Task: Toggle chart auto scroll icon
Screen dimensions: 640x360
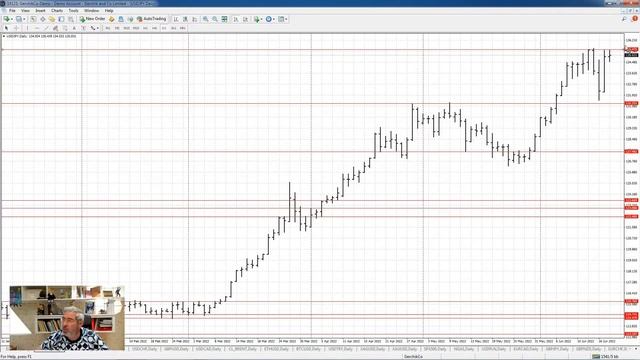Action: pos(236,19)
